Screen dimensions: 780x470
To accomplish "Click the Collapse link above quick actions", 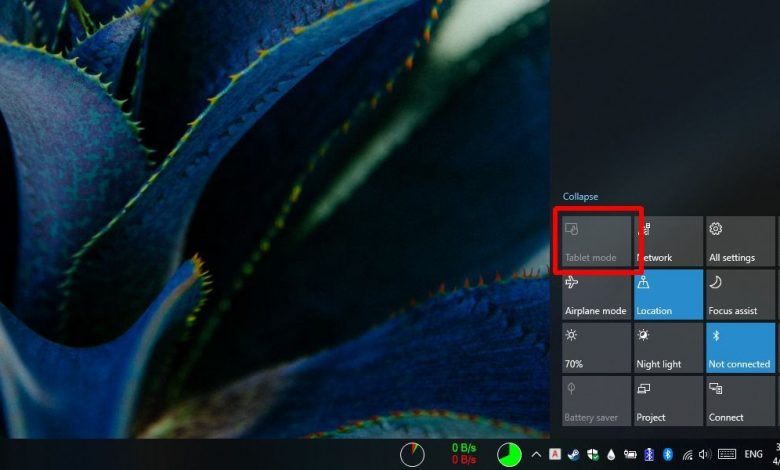I will coord(580,196).
